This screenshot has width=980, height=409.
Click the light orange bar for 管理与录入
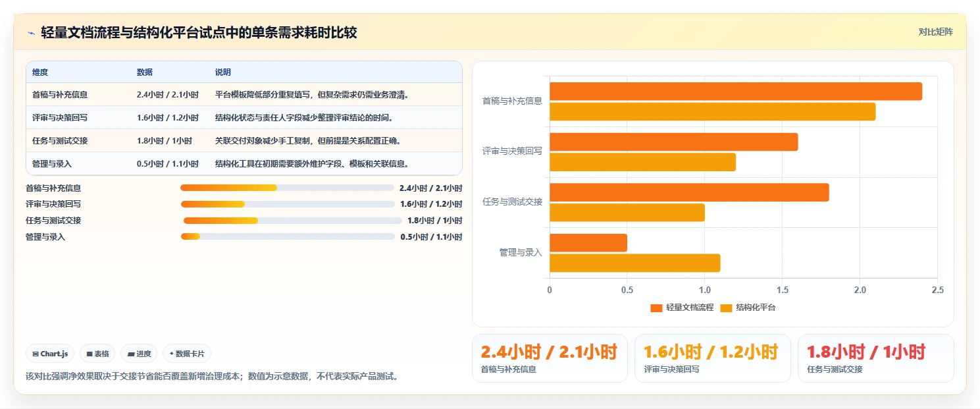coord(635,263)
